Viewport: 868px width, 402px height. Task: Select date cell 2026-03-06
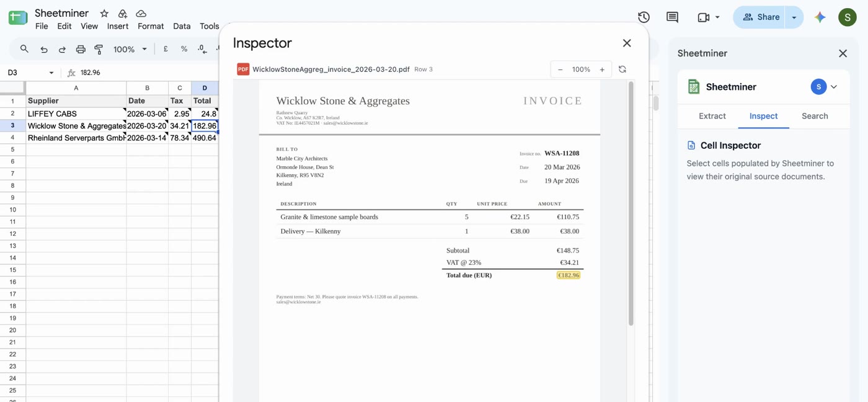coord(147,114)
